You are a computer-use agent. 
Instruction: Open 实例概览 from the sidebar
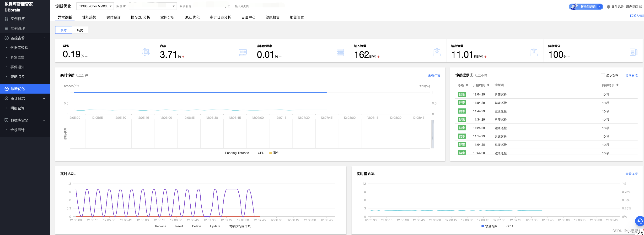tap(17, 19)
